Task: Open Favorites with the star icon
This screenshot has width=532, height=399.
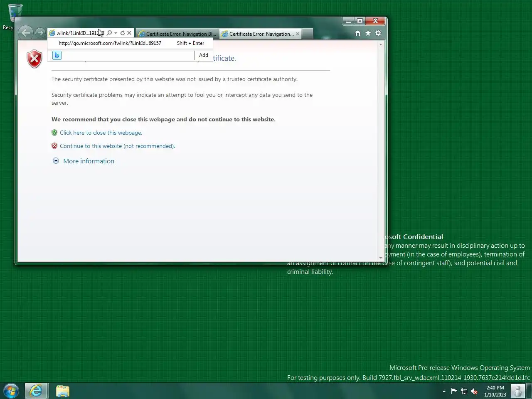Action: click(x=368, y=33)
